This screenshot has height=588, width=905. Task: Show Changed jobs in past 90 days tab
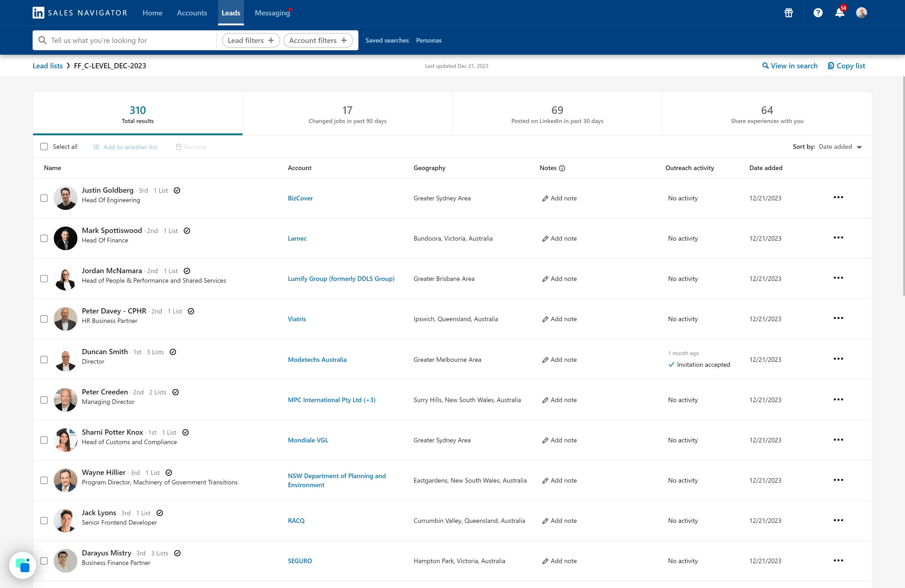(x=348, y=114)
